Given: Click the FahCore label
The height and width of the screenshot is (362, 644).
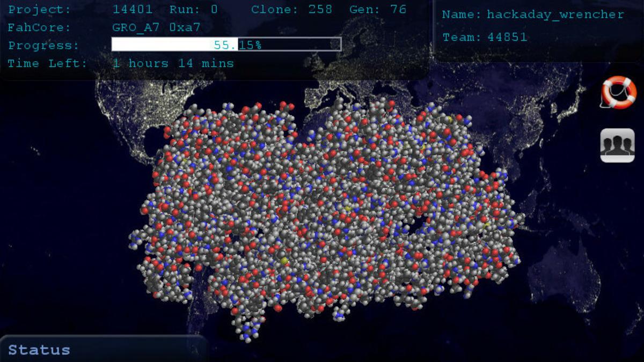Looking at the screenshot, I should coord(39,27).
